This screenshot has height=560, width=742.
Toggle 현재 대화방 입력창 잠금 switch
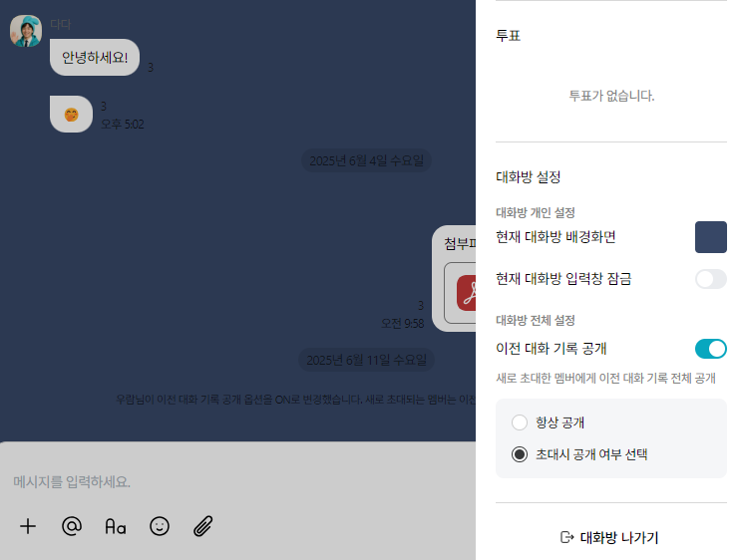click(x=710, y=279)
